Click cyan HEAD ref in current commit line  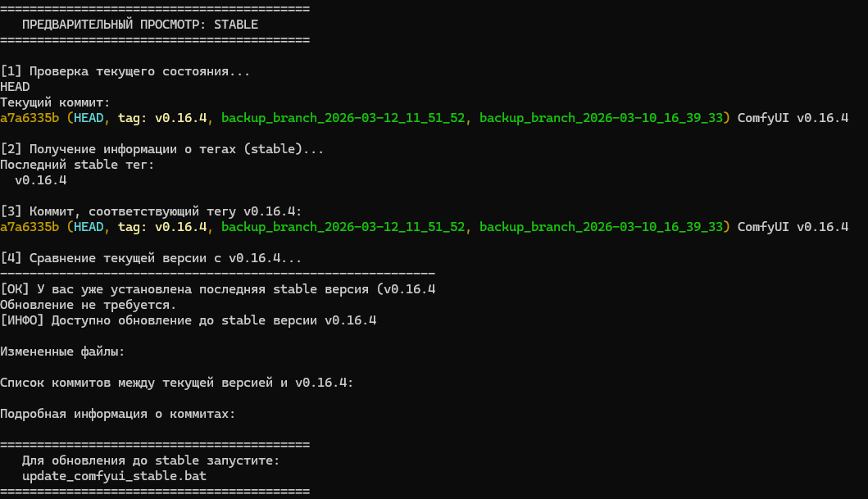pos(89,118)
